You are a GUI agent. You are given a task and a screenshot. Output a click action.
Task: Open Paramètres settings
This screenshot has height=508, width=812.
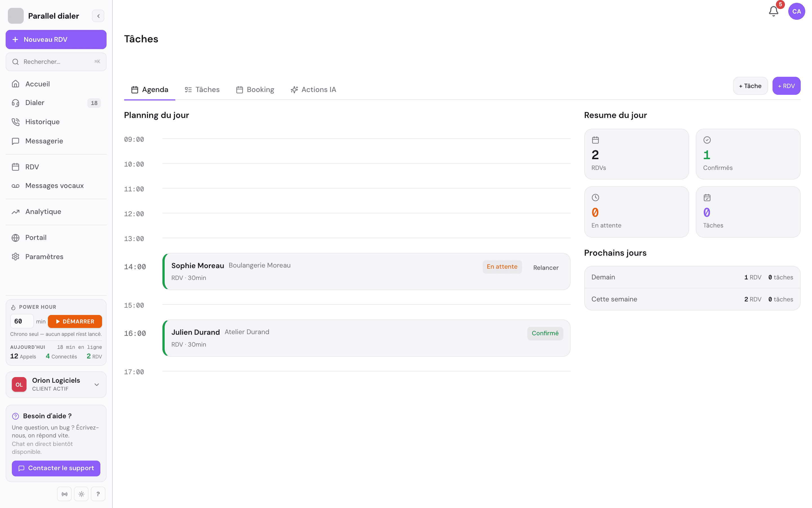[56, 257]
